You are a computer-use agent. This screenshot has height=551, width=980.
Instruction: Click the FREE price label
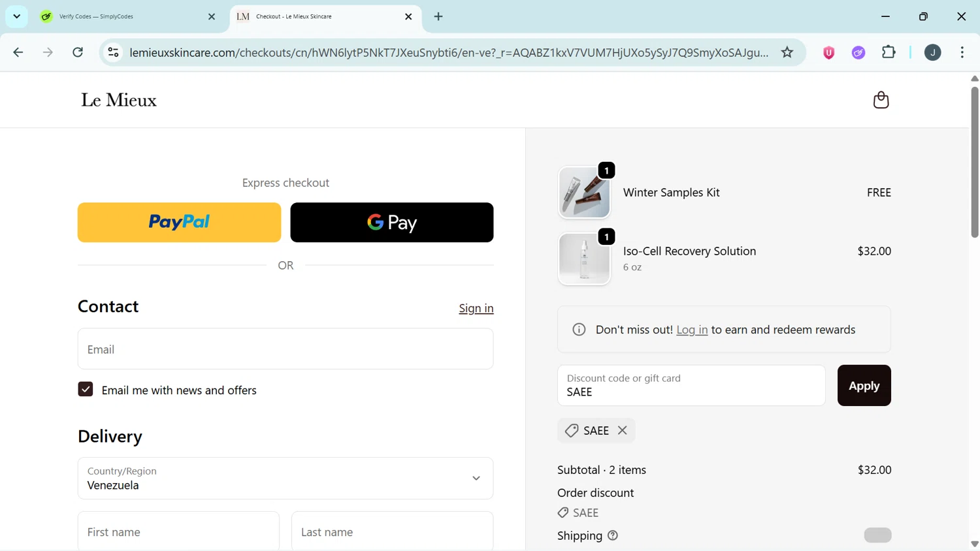point(879,193)
